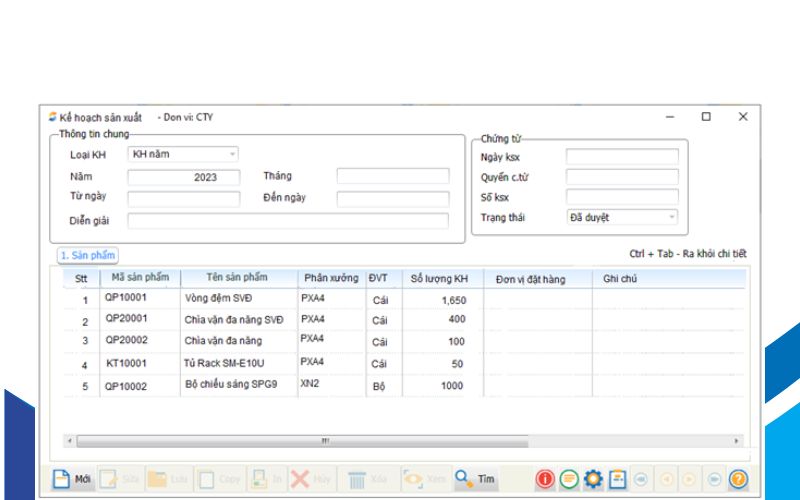Click the Tìm search magnifier button
800x500 pixels.
click(x=476, y=479)
